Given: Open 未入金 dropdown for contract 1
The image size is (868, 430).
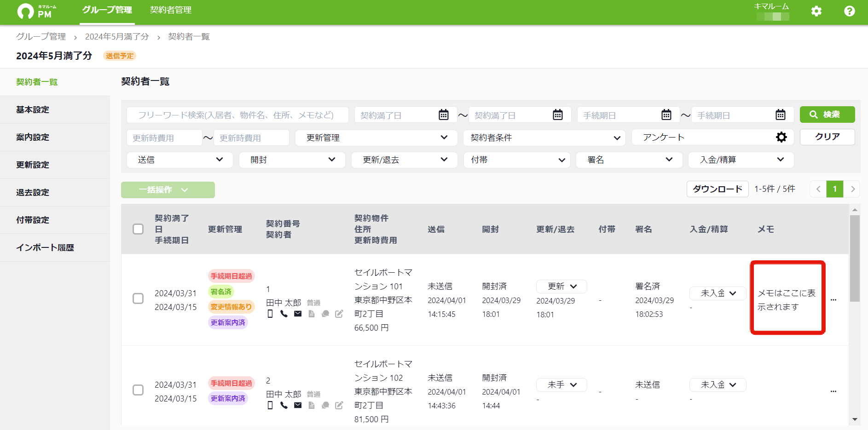Looking at the screenshot, I should click(718, 293).
